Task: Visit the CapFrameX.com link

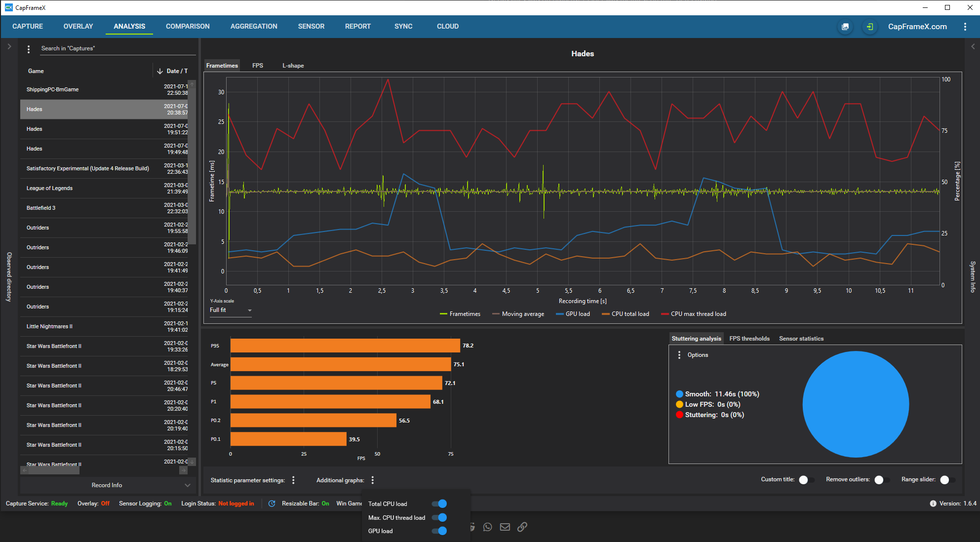Action: tap(917, 27)
